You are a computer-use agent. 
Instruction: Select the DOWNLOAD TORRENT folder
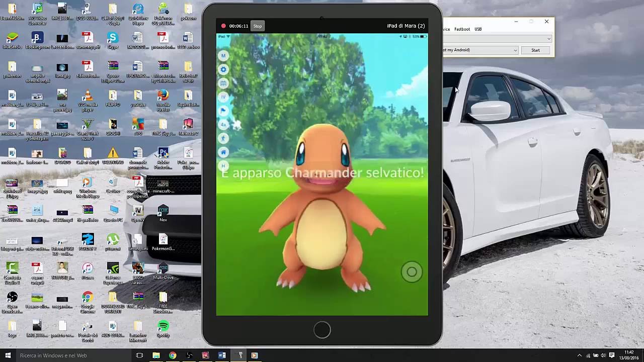113,303
